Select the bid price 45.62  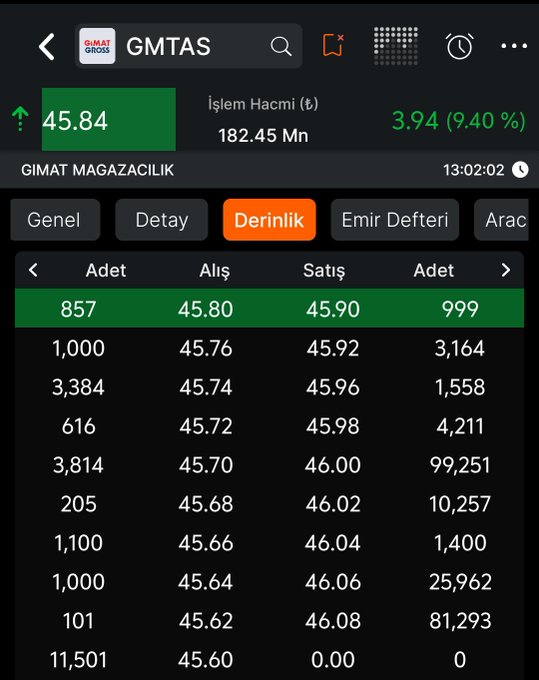206,621
